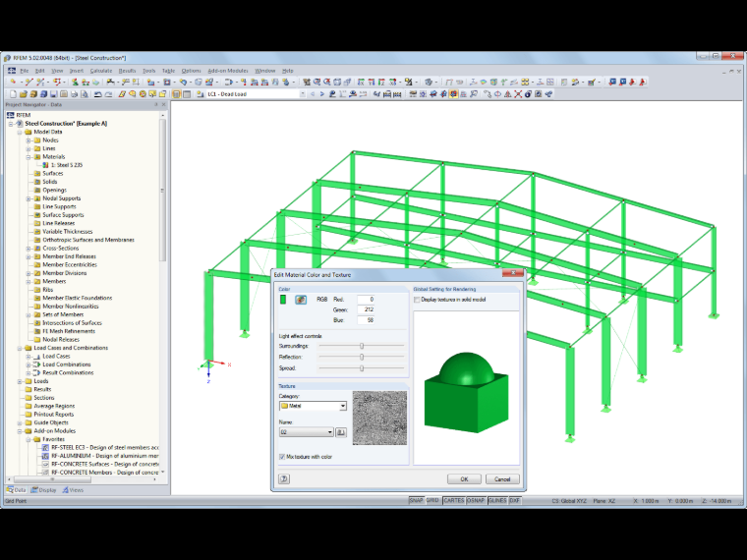Click the pick color from palette icon
Viewport: 747px width, 560px height.
coord(301,300)
